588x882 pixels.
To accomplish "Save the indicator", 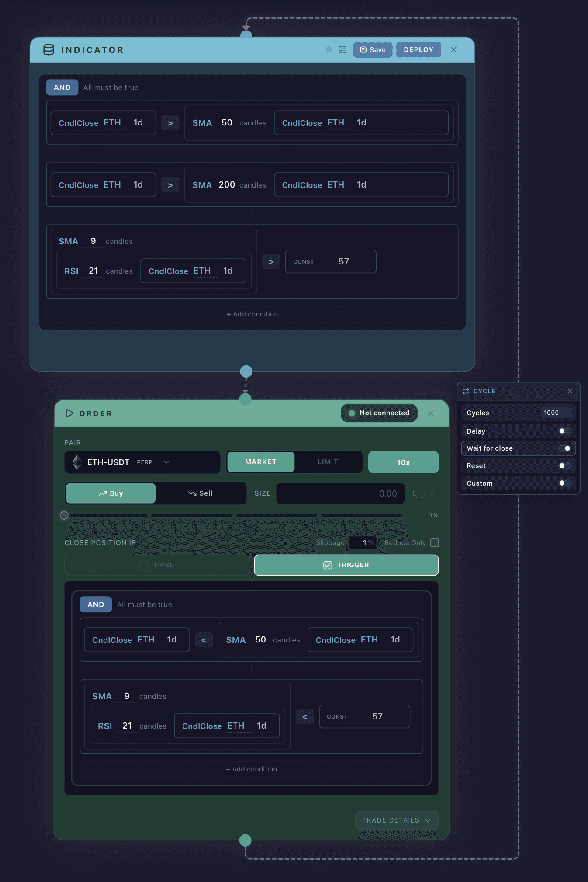I will pyautogui.click(x=373, y=50).
